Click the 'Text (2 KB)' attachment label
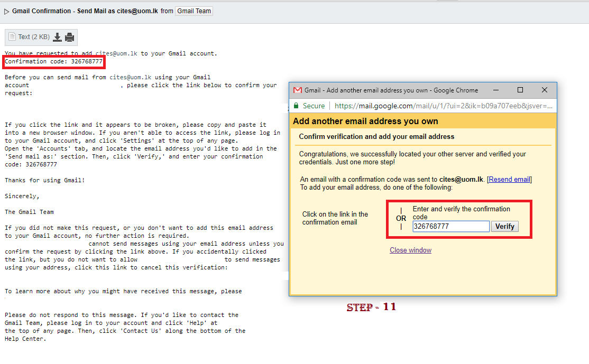589x364 pixels. pos(34,37)
